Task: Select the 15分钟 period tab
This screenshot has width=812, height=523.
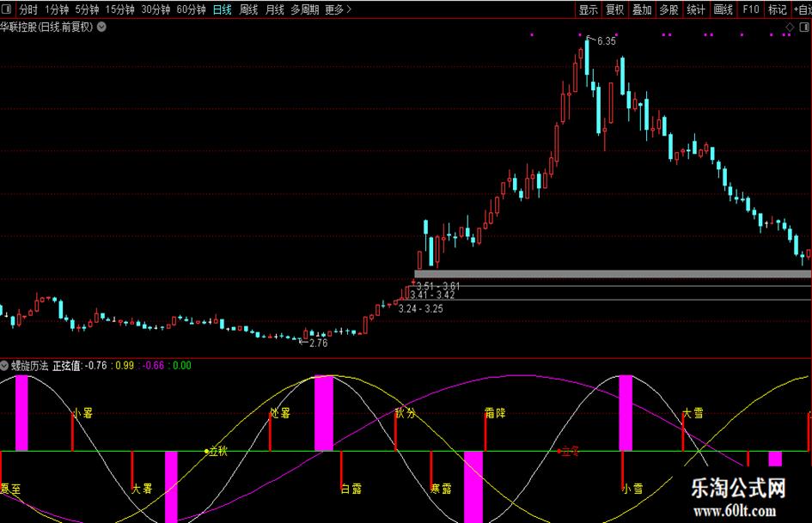Action: (x=119, y=9)
